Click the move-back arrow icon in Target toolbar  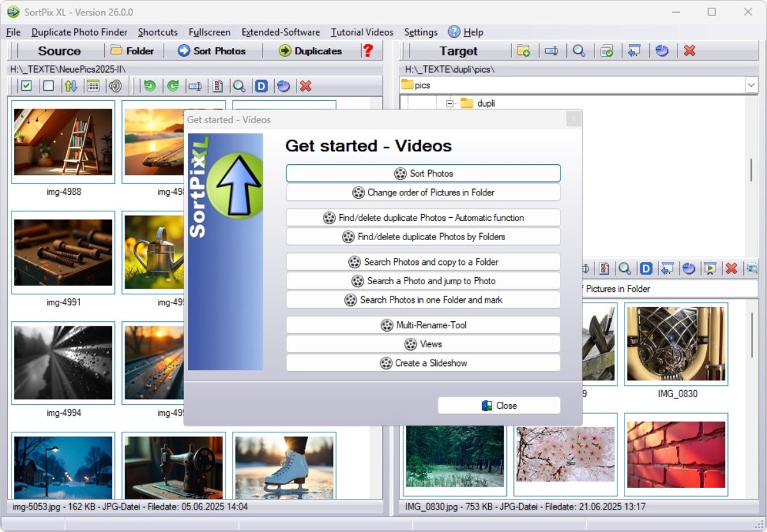(634, 50)
